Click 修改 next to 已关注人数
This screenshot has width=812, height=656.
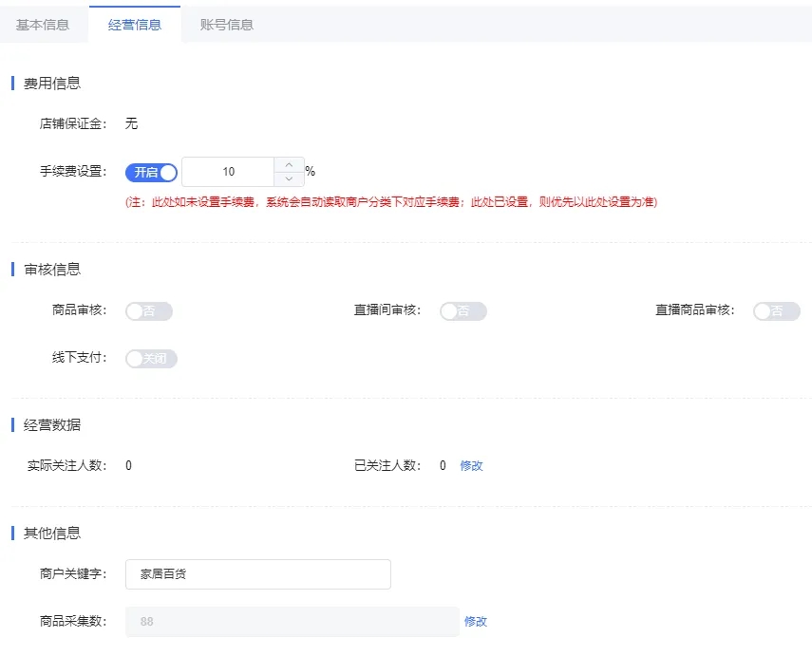(x=472, y=466)
